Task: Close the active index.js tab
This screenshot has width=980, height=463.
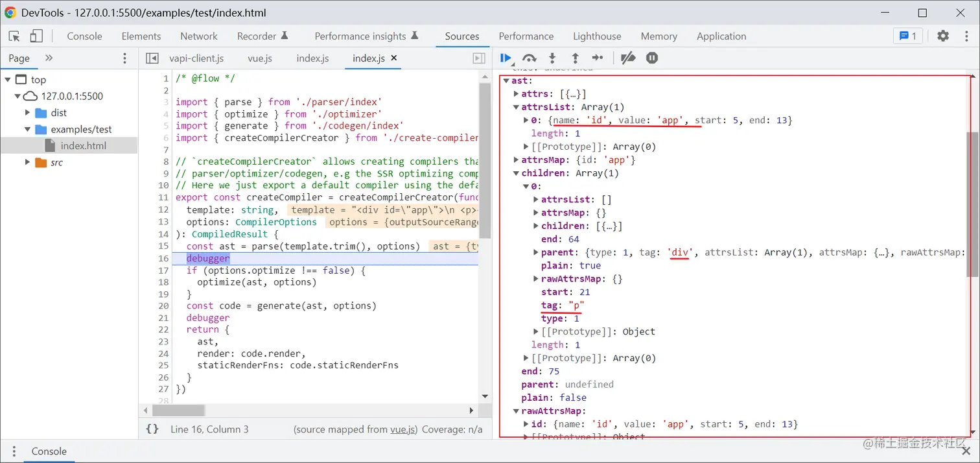Action: pyautogui.click(x=393, y=58)
